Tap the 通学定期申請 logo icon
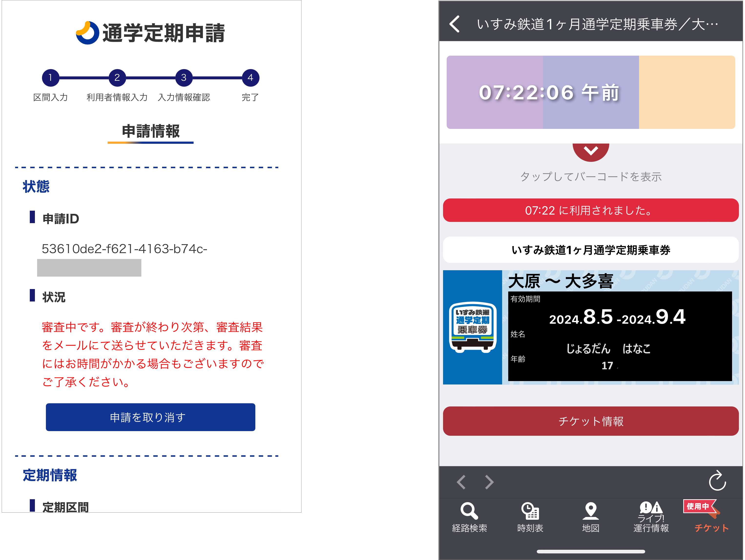 88,33
